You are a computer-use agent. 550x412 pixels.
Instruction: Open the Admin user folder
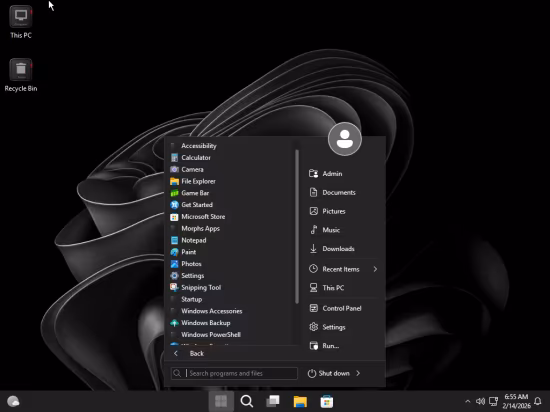pyautogui.click(x=326, y=174)
